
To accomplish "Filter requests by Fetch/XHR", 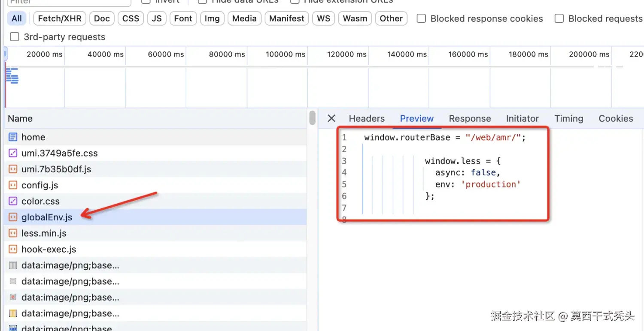I will [60, 18].
